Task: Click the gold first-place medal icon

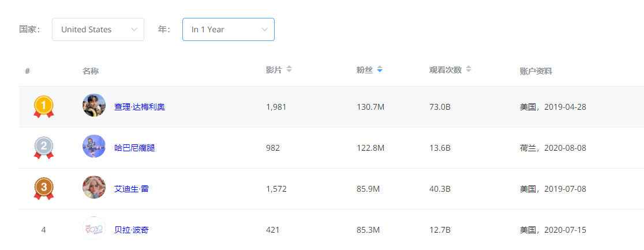Action: point(43,107)
